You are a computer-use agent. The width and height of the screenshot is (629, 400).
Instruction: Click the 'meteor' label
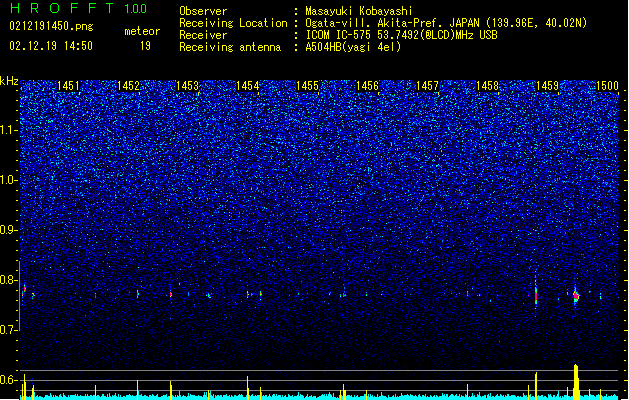pyautogui.click(x=142, y=31)
